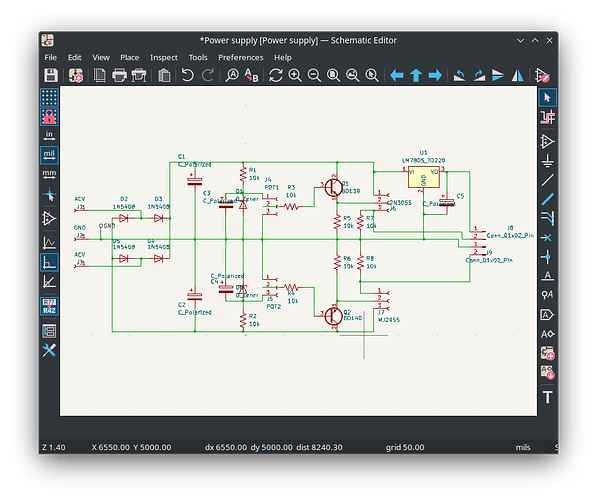Choose the Add Power Symbol tool

(548, 160)
